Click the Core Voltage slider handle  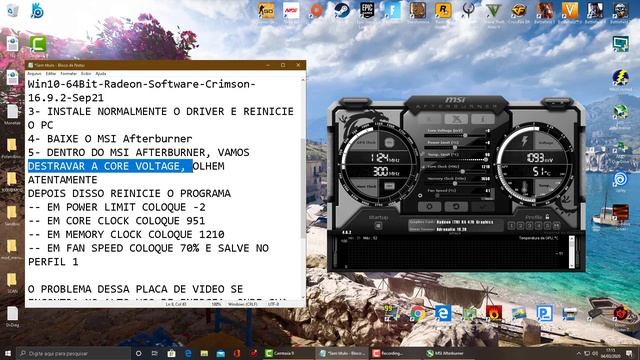[x=465, y=135]
